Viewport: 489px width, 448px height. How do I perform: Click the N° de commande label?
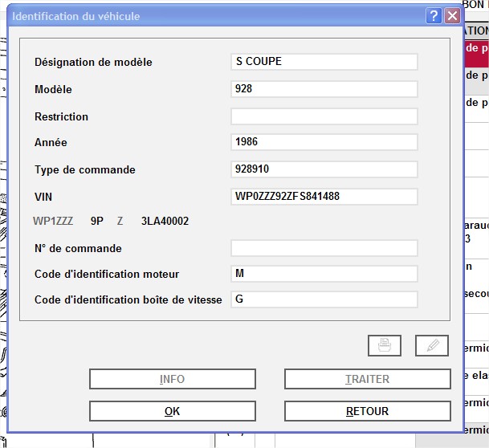pyautogui.click(x=78, y=248)
